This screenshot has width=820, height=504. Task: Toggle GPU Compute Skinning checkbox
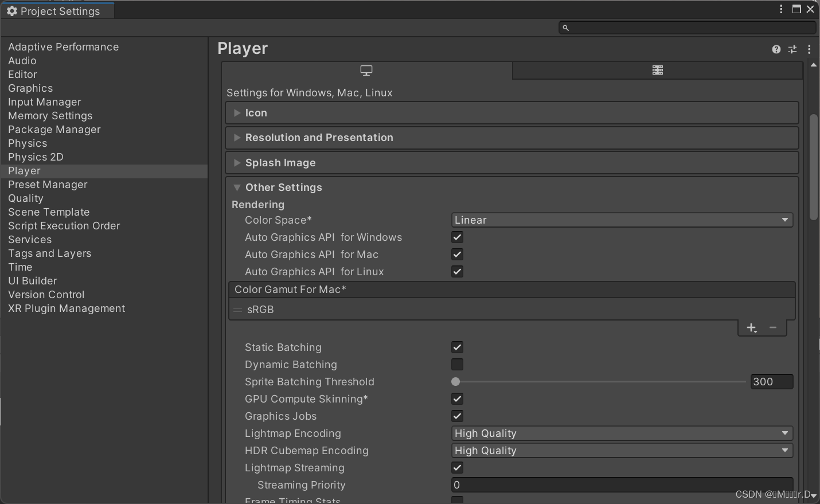457,399
